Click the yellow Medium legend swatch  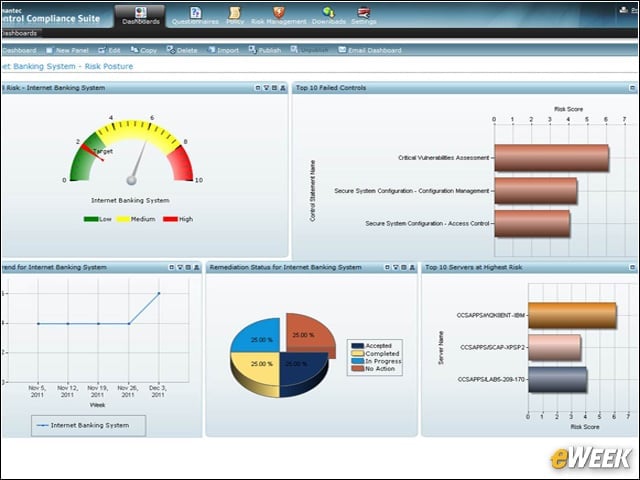click(122, 219)
